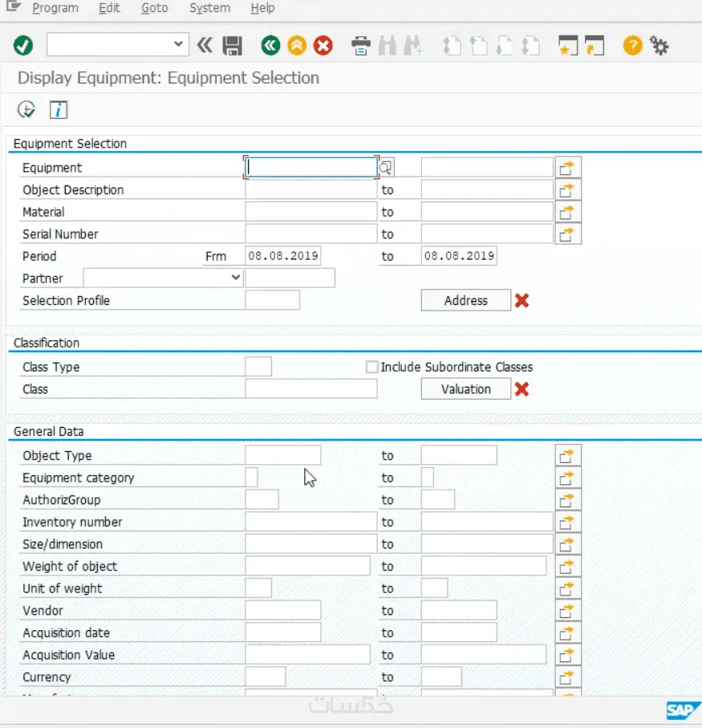
Task: Click the Find binoculars icon
Action: (x=386, y=46)
